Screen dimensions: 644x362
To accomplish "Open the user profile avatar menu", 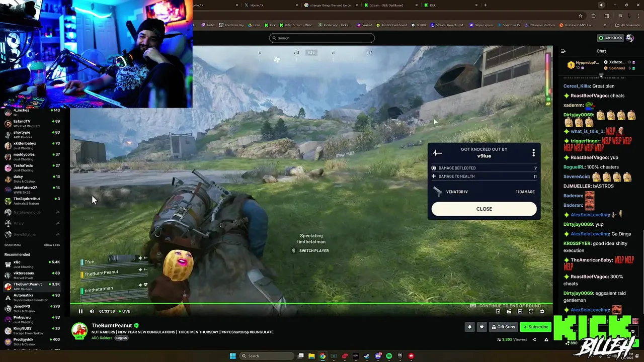I will tap(629, 38).
